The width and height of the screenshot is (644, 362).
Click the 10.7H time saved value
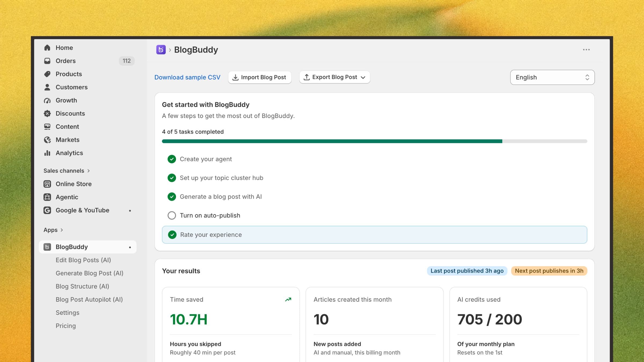[189, 319]
